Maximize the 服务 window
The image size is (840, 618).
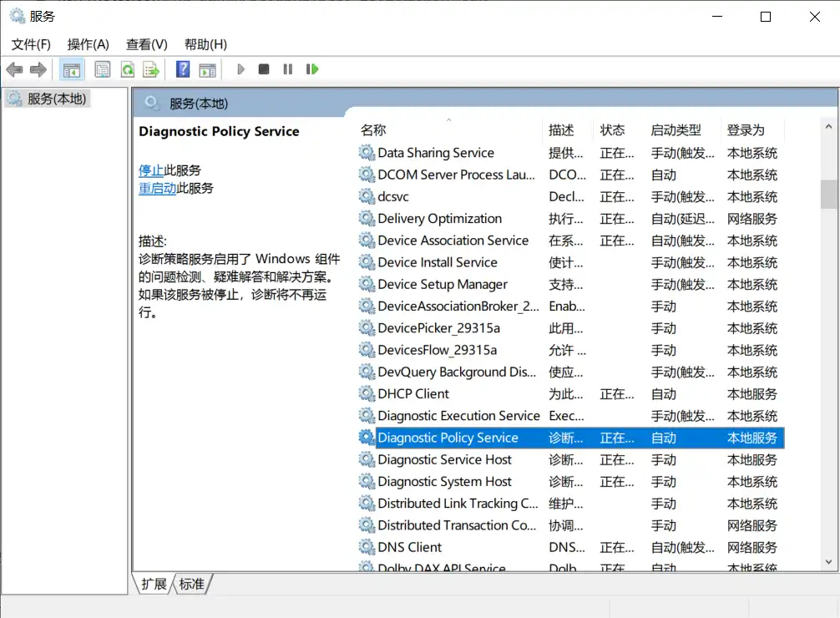click(x=766, y=17)
